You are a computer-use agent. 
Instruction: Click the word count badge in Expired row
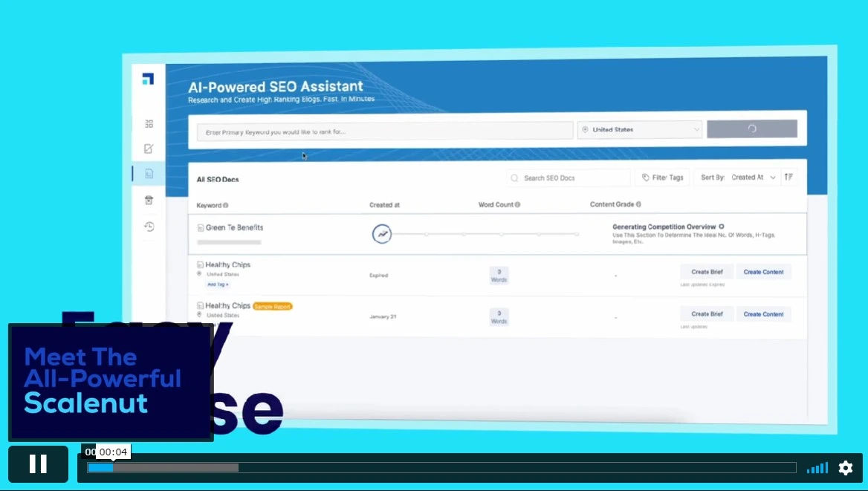499,275
